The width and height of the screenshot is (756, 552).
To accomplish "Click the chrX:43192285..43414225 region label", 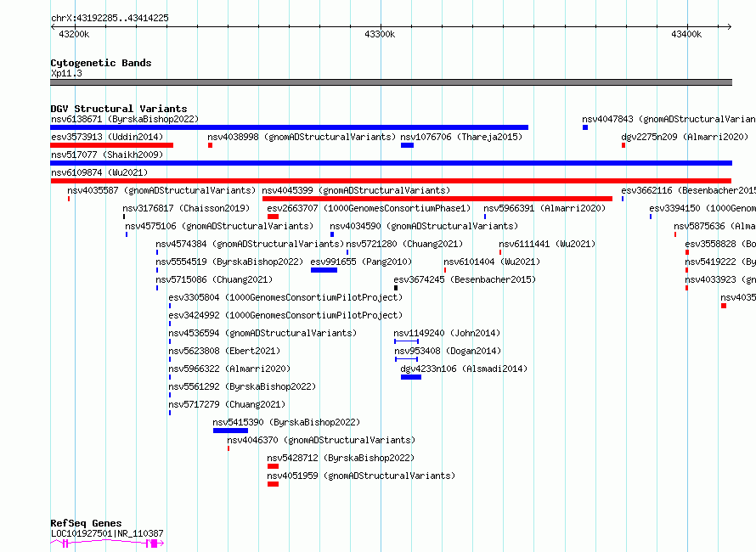I will click(x=110, y=19).
